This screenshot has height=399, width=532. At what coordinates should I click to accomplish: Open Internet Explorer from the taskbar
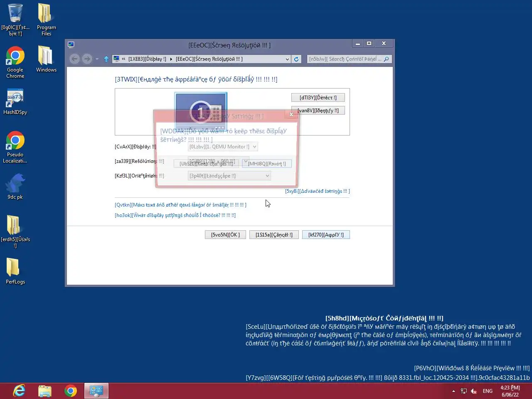click(19, 391)
